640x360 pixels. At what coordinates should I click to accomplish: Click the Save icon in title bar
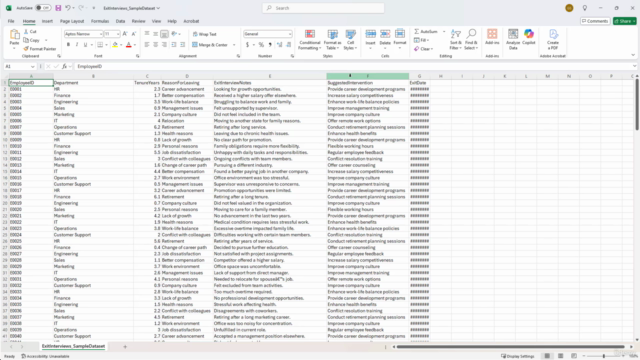click(58, 8)
